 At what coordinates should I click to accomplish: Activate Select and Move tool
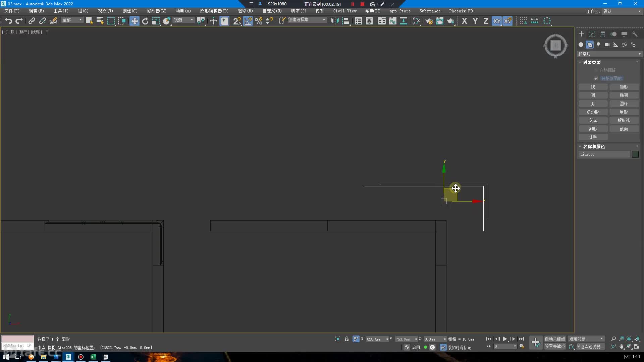(x=134, y=21)
